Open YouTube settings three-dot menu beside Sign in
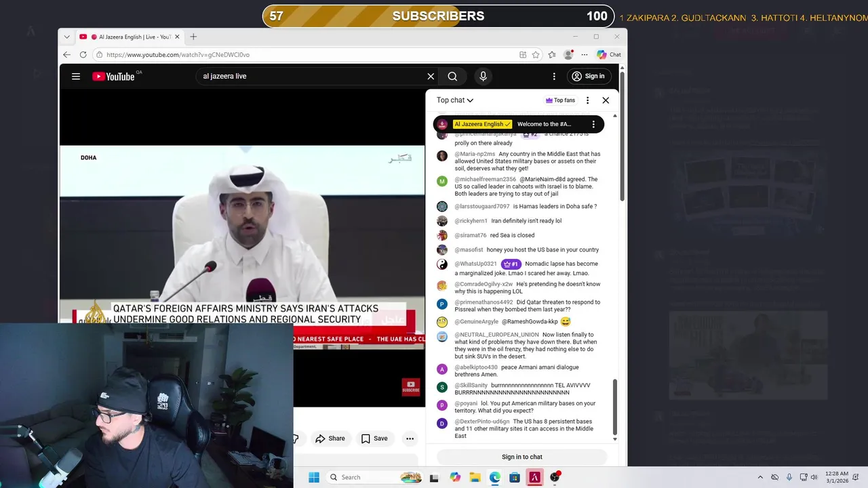 tap(554, 77)
